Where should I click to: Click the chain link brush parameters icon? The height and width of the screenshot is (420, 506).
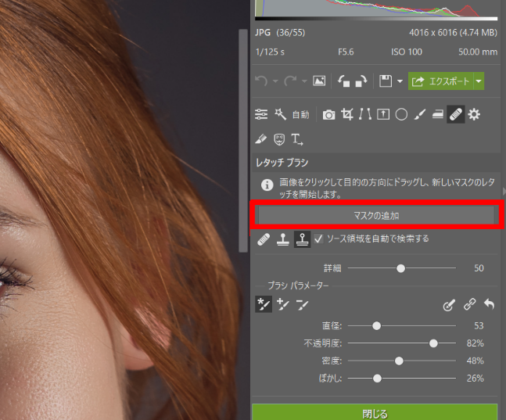(x=469, y=304)
